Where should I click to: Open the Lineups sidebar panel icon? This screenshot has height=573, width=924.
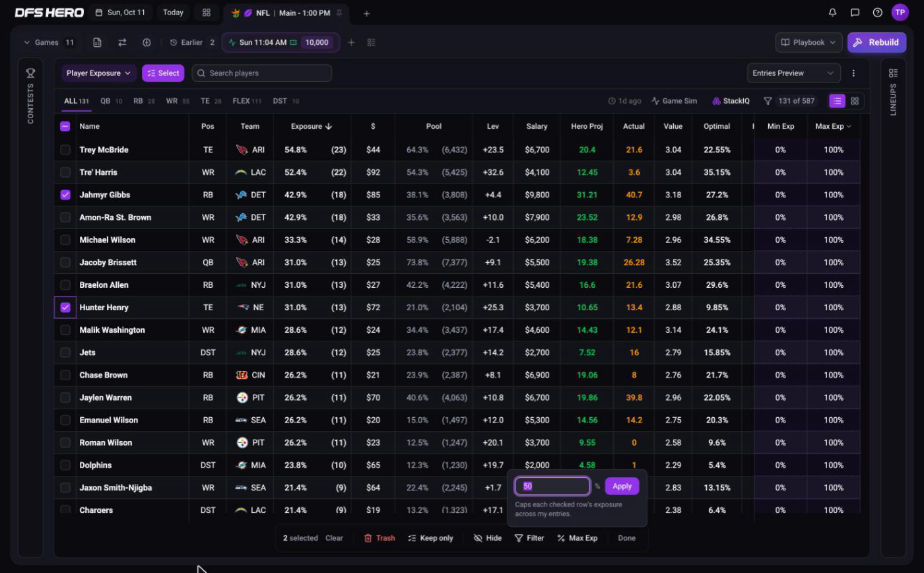(x=893, y=73)
